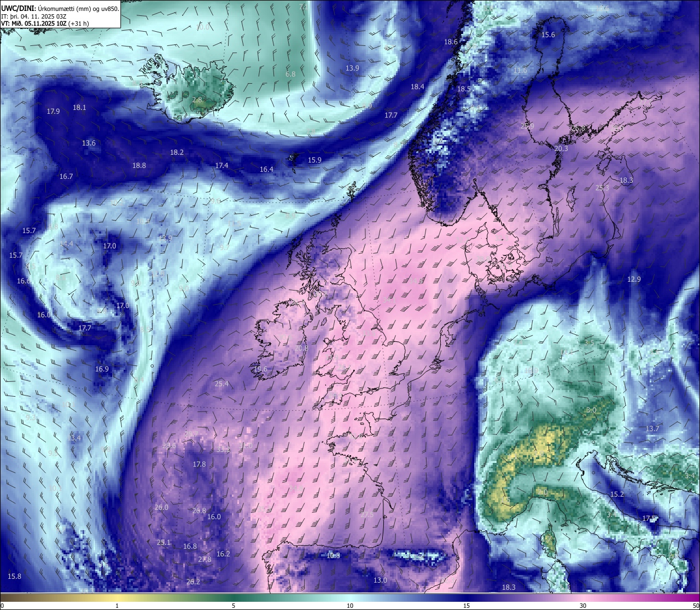
Task: Click the 6.8 value on the map
Action: (290, 74)
